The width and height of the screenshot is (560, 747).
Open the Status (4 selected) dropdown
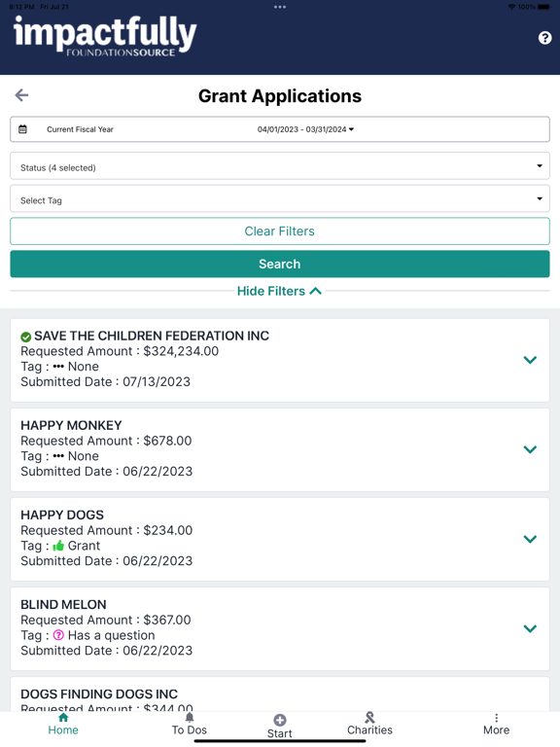click(x=280, y=165)
